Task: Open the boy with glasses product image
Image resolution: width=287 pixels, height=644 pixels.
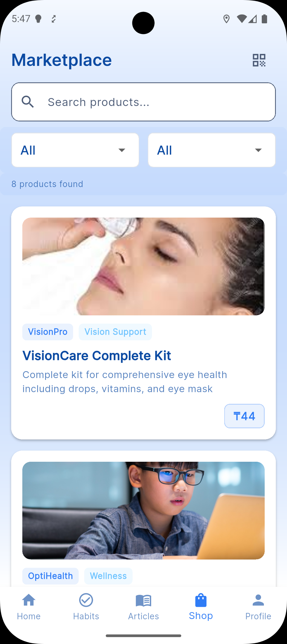Action: 143,510
